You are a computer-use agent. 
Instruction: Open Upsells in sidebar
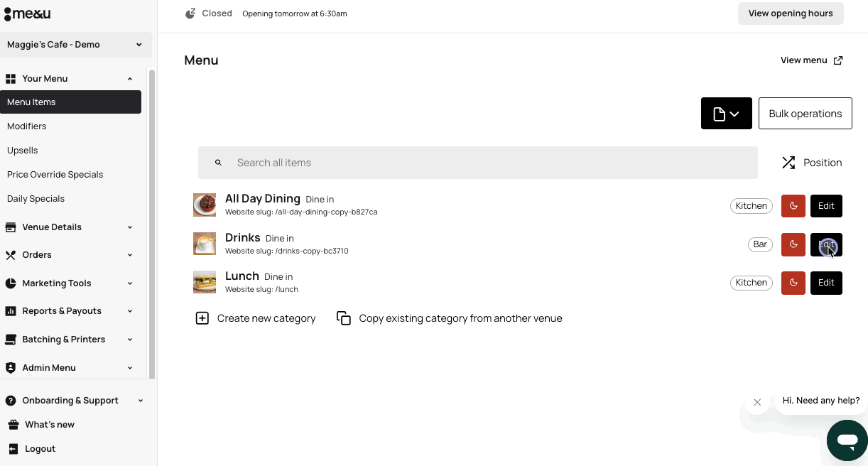tap(23, 151)
